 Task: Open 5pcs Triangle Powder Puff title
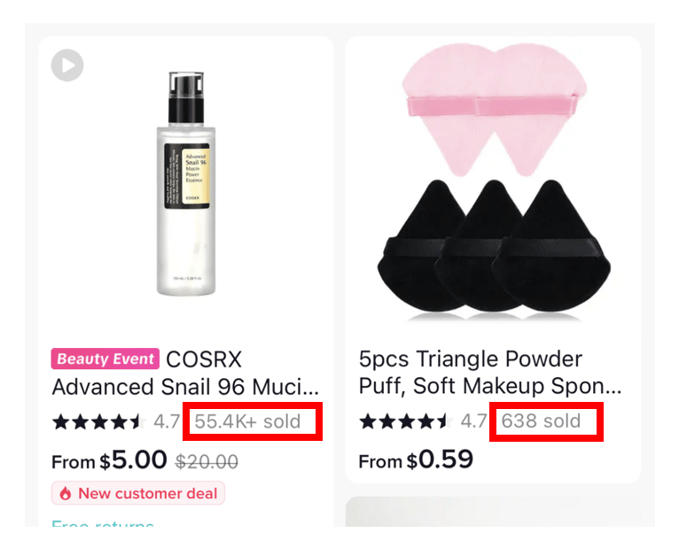tap(490, 373)
